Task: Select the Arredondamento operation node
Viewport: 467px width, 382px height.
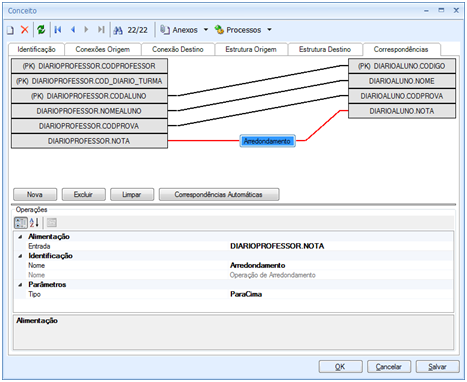Action: pyautogui.click(x=267, y=141)
